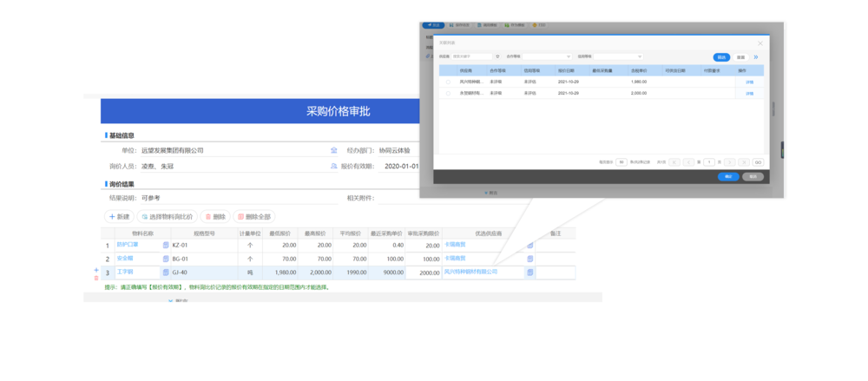The image size is (868, 381).
Task: Click the rows-per-page field showing 50
Action: (621, 162)
